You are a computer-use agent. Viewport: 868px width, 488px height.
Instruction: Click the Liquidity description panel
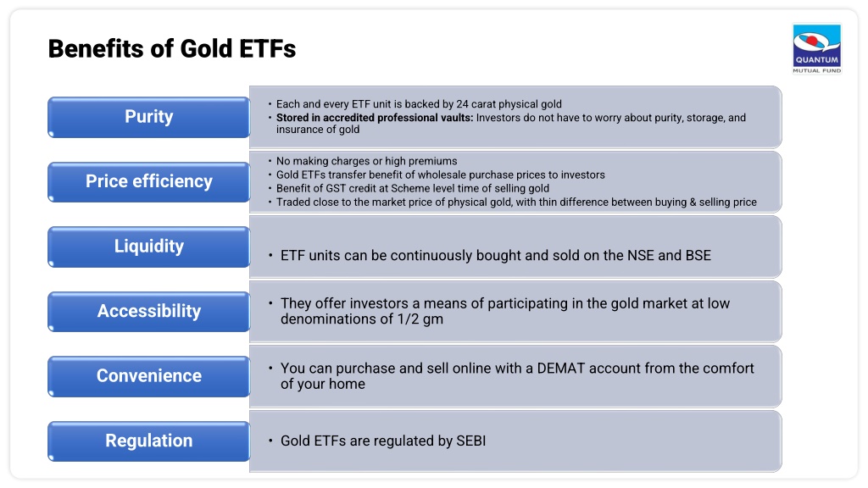pyautogui.click(x=515, y=247)
